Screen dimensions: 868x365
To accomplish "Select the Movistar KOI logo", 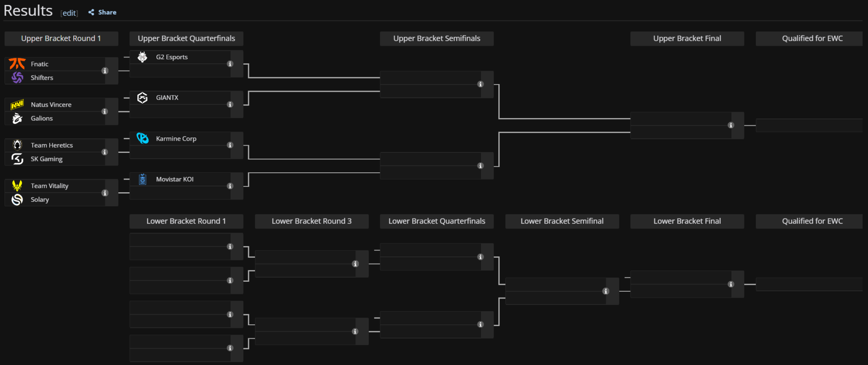I will pos(142,179).
